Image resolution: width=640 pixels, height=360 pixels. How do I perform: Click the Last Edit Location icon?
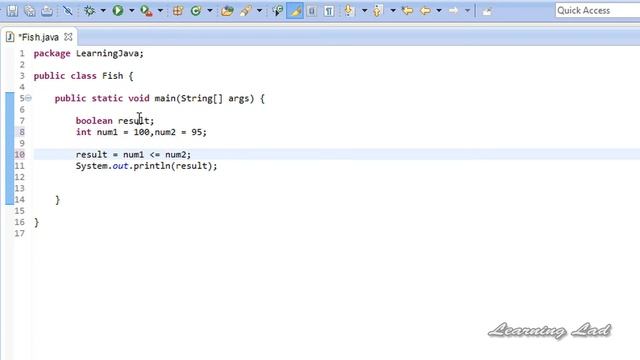coord(407,11)
